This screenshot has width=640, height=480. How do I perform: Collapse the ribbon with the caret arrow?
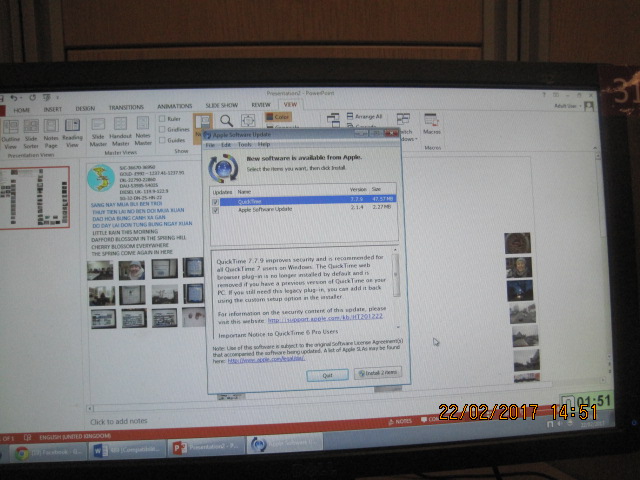[x=595, y=148]
